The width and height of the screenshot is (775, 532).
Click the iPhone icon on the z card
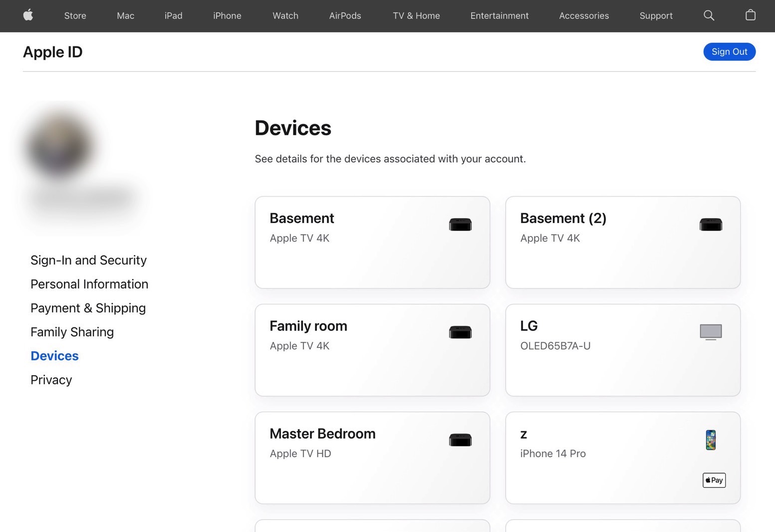711,440
